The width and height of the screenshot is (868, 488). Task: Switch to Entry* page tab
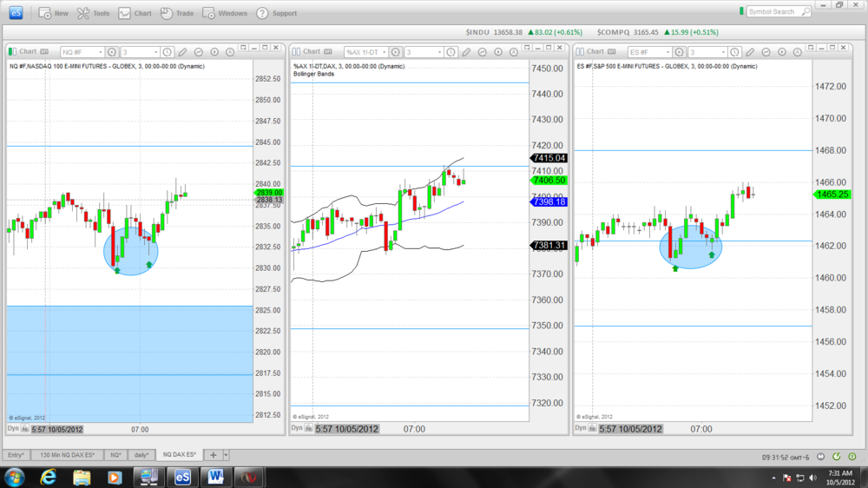pyautogui.click(x=16, y=455)
